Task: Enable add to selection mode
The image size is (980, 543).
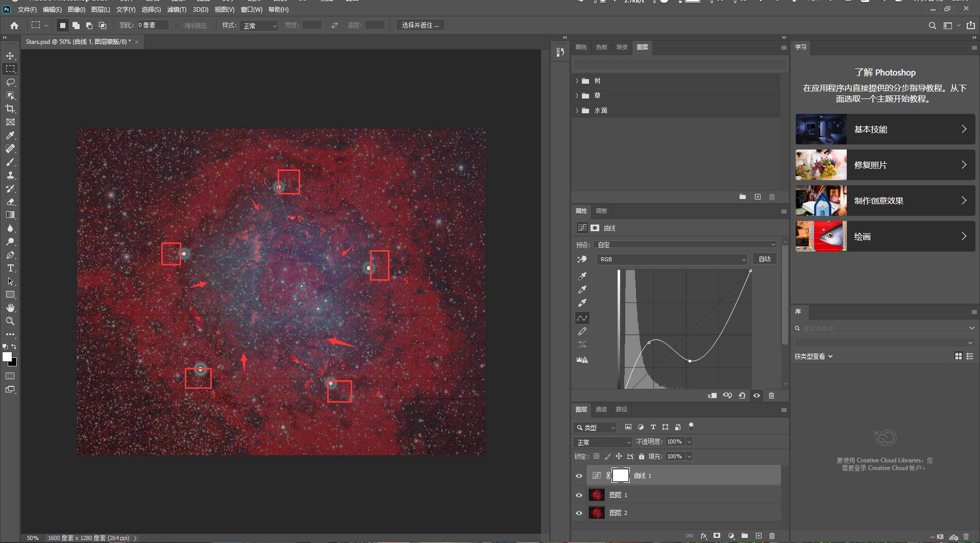Action: 76,26
